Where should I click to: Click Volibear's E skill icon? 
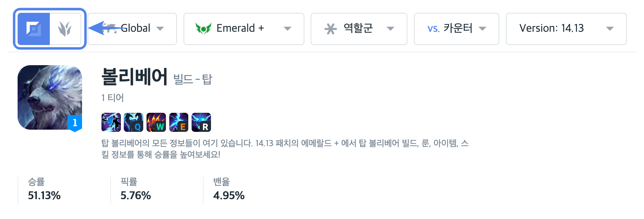[x=179, y=122]
